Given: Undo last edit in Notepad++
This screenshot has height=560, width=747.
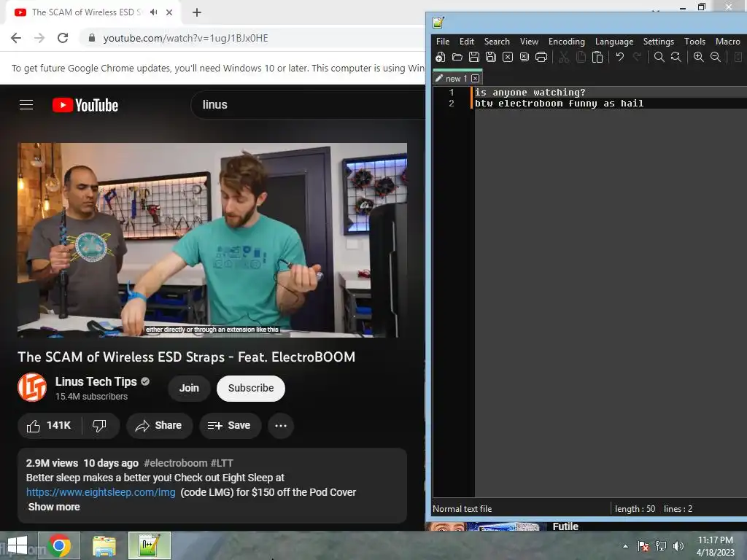Looking at the screenshot, I should pos(619,57).
